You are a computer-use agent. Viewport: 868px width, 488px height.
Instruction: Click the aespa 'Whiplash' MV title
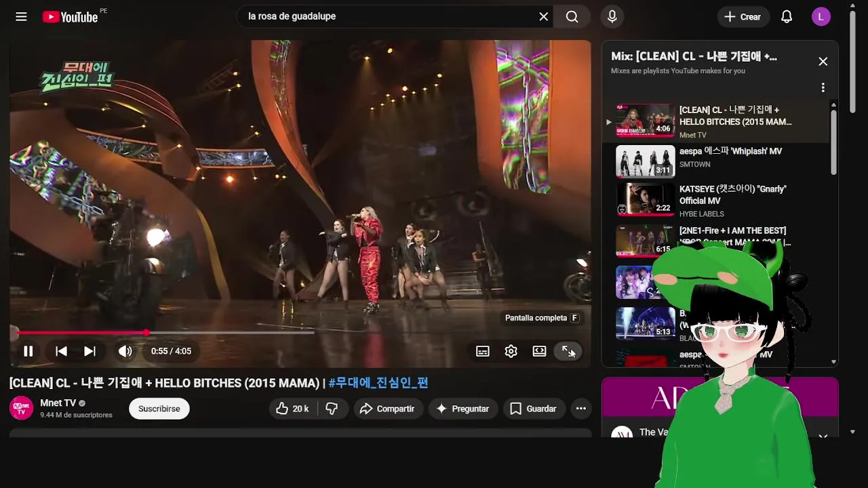pos(730,151)
